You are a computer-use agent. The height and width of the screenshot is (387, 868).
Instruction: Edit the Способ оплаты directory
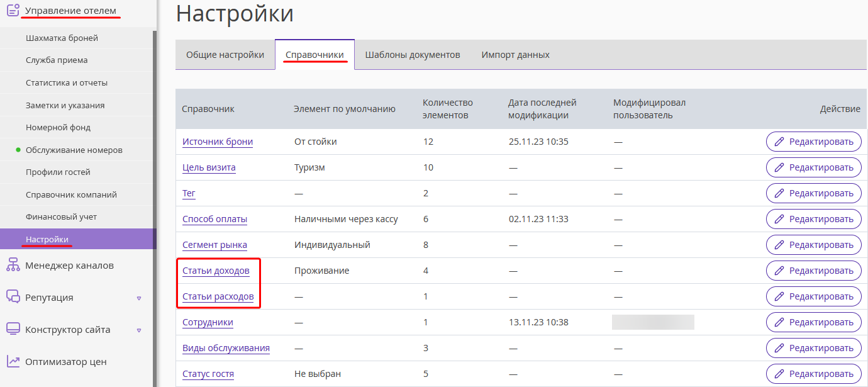coord(813,219)
